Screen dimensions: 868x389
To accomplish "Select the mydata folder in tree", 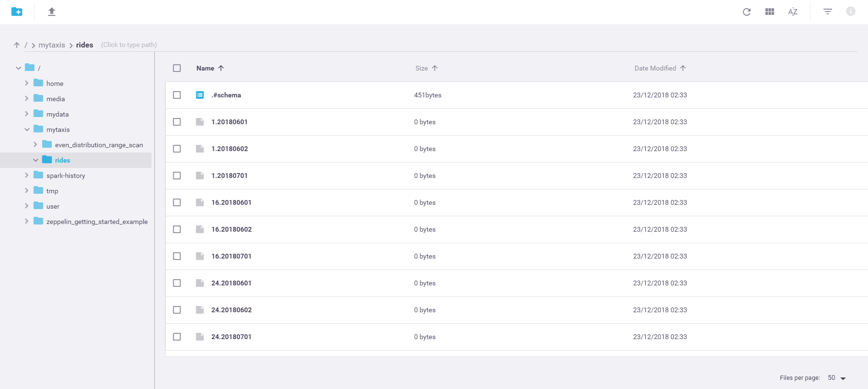I will (58, 114).
